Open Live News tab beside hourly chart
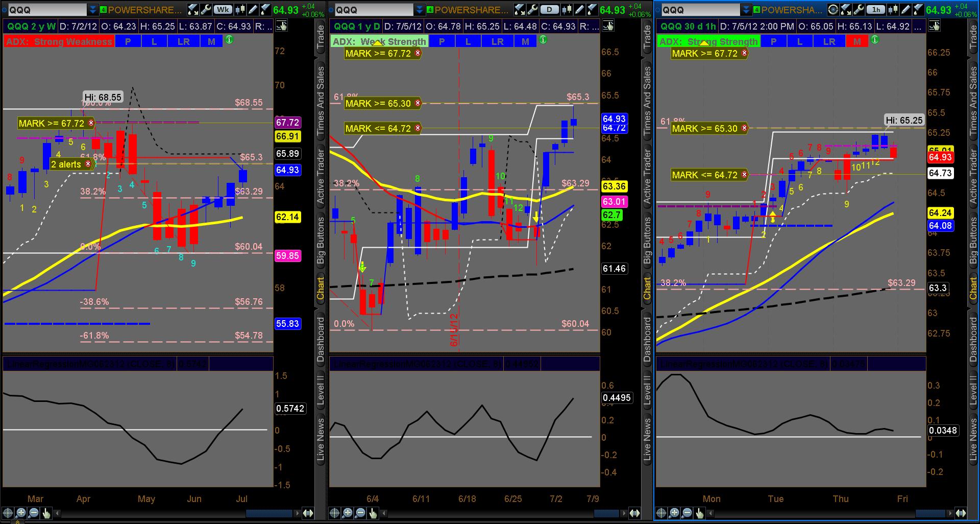This screenshot has height=524, width=980. [x=974, y=440]
